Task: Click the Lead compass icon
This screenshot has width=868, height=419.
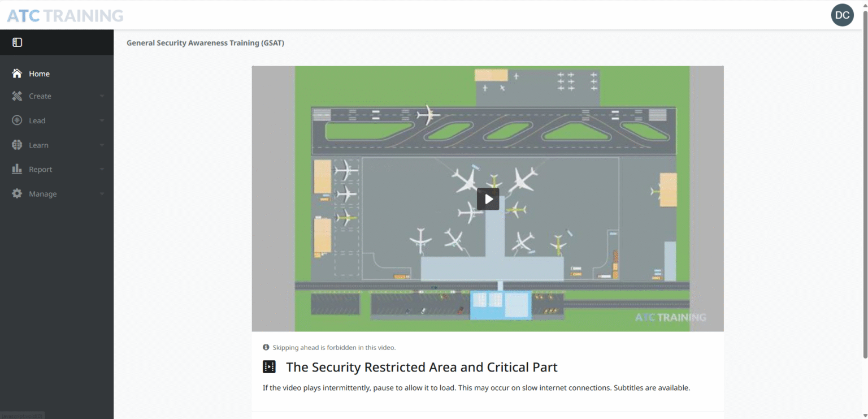Action: click(17, 120)
